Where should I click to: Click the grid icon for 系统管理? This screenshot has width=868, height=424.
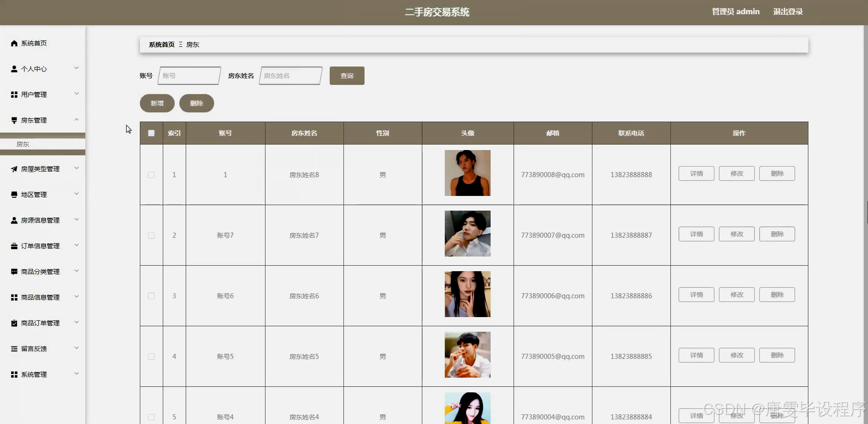coord(14,374)
